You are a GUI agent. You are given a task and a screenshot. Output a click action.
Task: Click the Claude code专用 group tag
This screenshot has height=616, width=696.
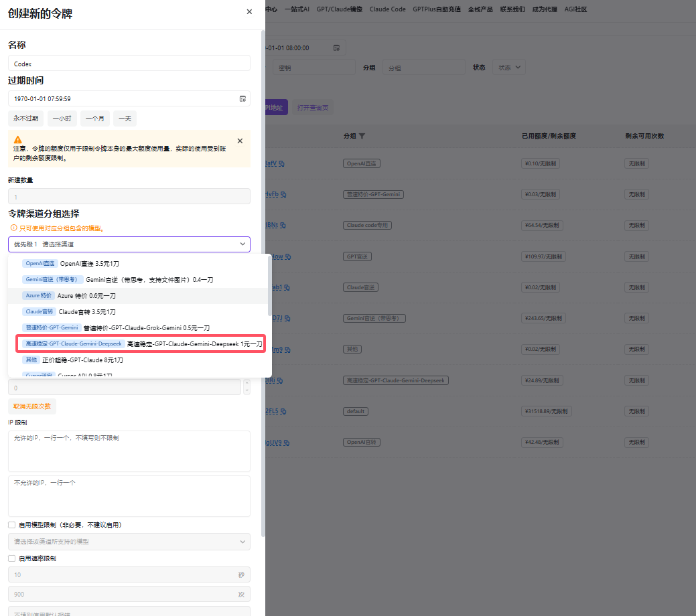click(x=367, y=226)
